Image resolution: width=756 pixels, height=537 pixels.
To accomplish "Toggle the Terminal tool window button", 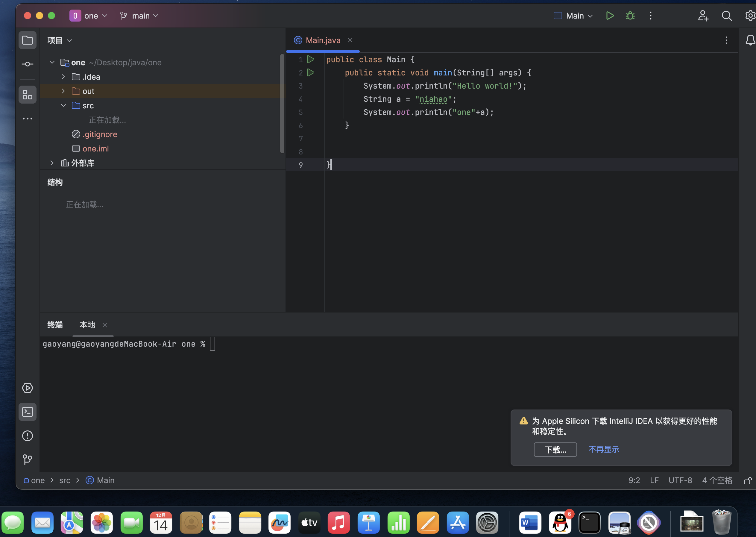I will point(28,412).
